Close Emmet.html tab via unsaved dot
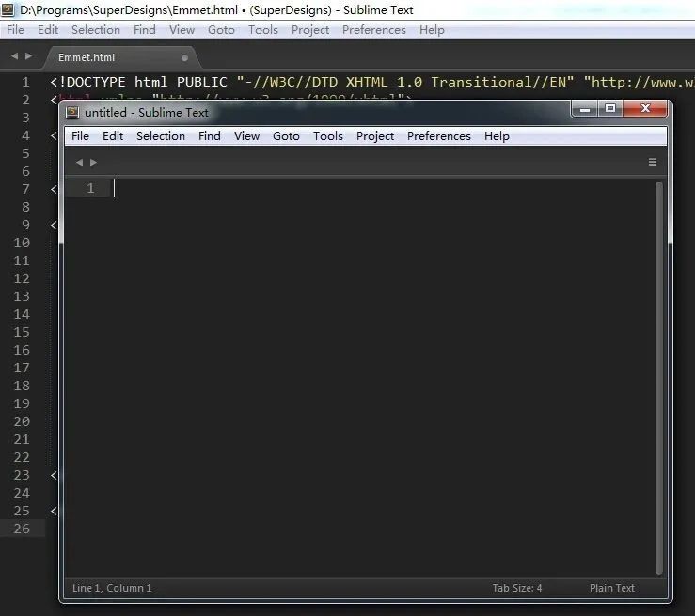Viewport: 695px width, 616px height. pyautogui.click(x=185, y=57)
